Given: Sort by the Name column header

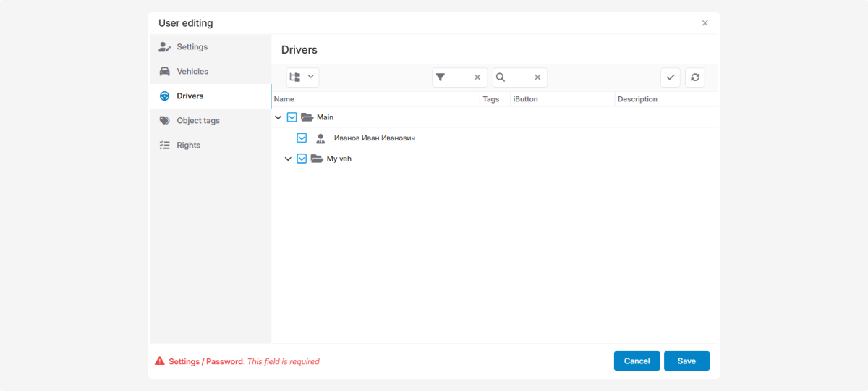Looking at the screenshot, I should click(x=284, y=99).
